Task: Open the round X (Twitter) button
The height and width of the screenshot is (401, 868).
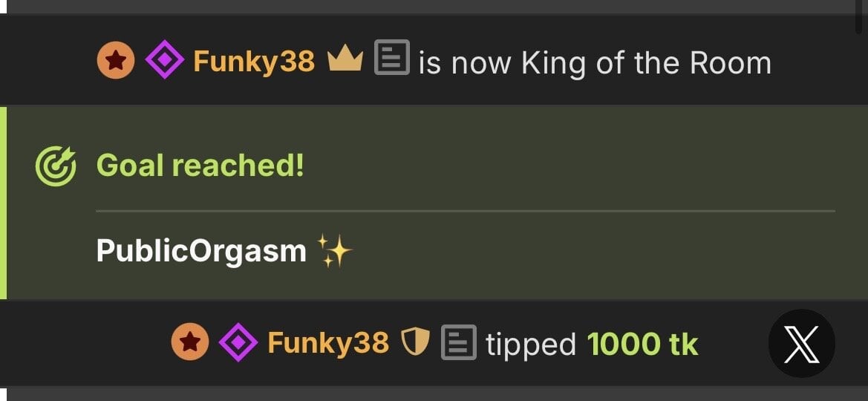Action: [801, 344]
